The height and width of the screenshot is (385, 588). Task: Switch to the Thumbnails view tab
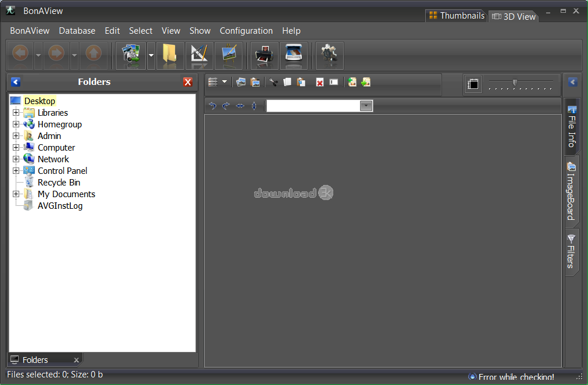coord(457,16)
